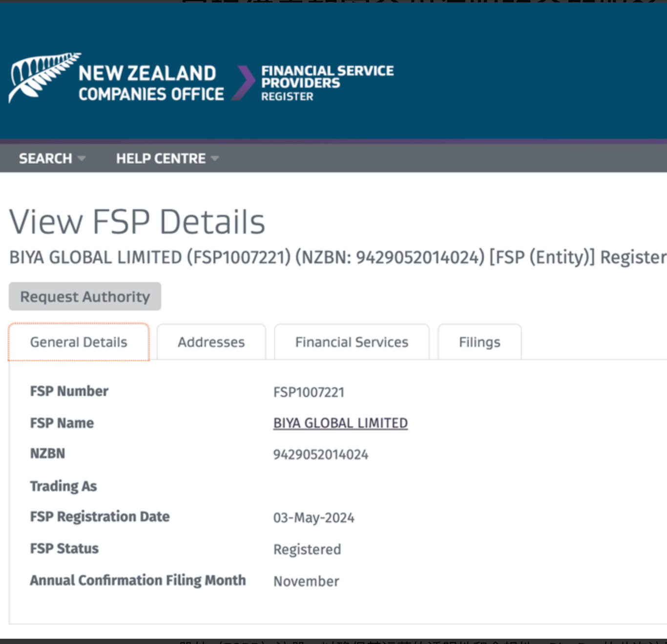Click the FSP Name label
Image resolution: width=667 pixels, height=644 pixels.
coord(62,423)
